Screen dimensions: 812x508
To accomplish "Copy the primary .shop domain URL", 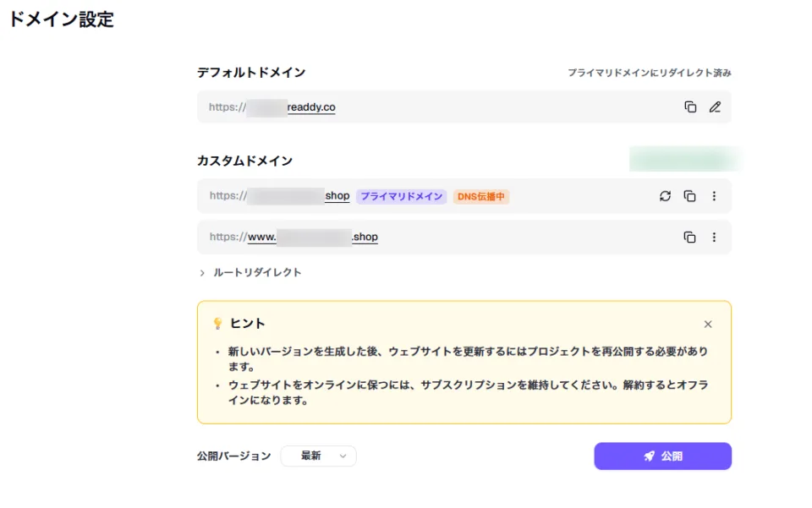I will point(690,196).
